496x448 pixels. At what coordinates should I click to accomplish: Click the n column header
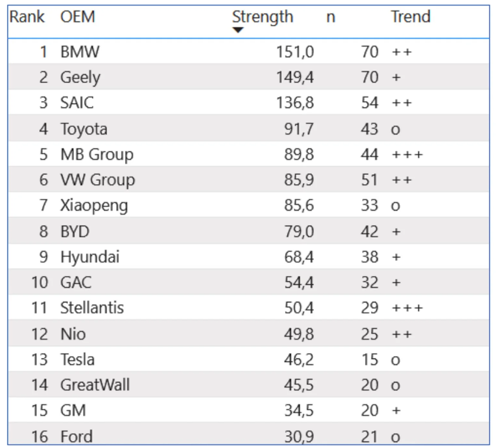pyautogui.click(x=330, y=17)
